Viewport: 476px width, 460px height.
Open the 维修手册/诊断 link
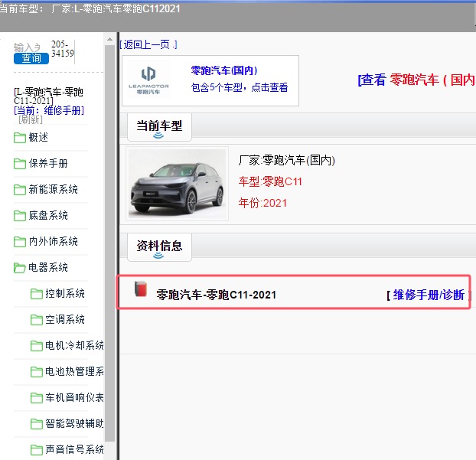point(429,295)
